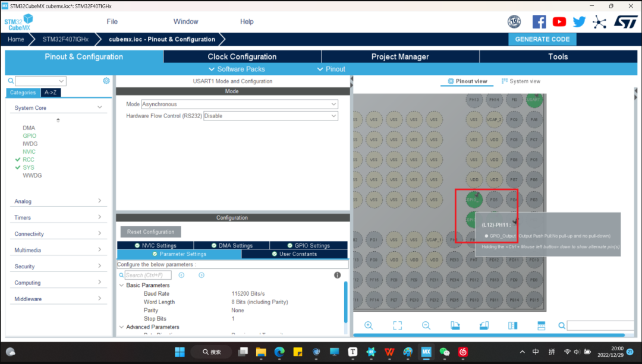Go to the previous parameter search result
Viewport: 642px width, 364px height.
(x=181, y=276)
